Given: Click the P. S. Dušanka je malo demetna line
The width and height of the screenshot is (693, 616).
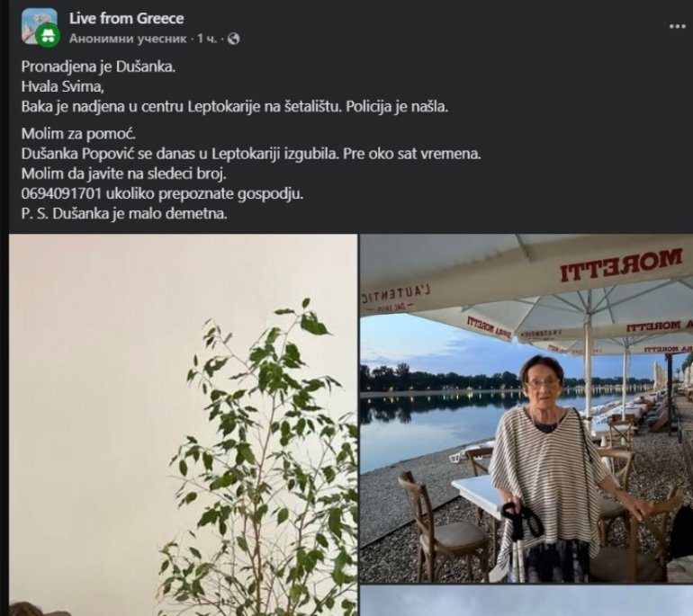Looking at the screenshot, I should point(124,214).
